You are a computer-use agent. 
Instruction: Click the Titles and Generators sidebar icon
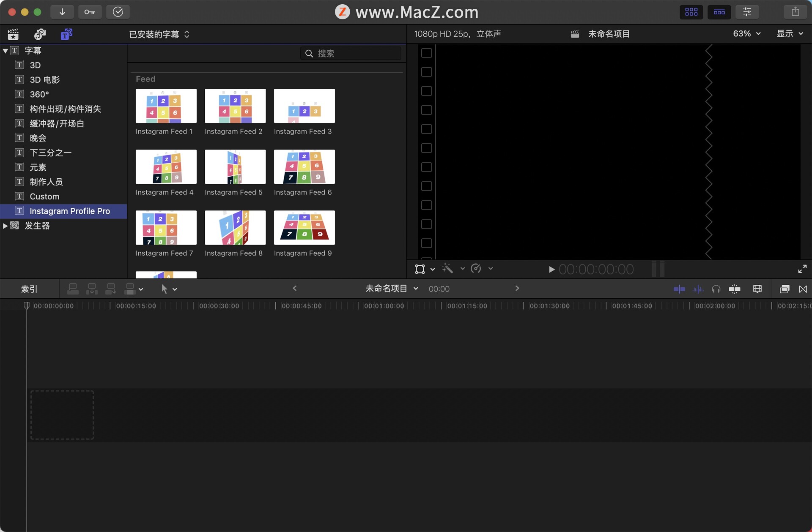tap(66, 34)
